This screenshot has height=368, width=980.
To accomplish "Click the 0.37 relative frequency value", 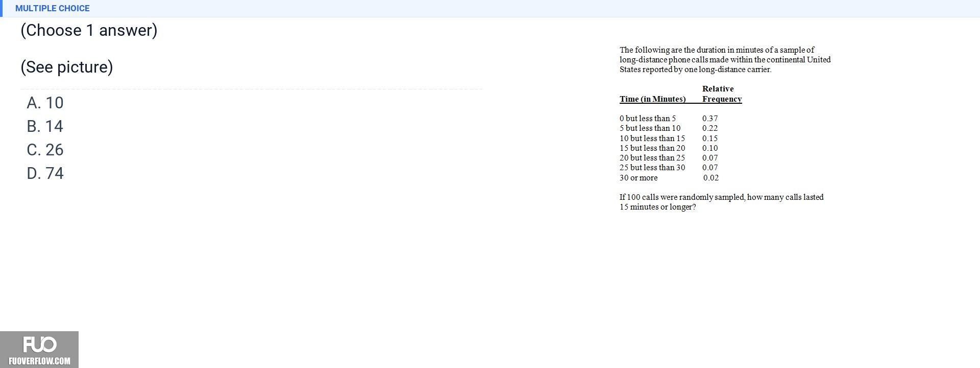I will click(710, 119).
